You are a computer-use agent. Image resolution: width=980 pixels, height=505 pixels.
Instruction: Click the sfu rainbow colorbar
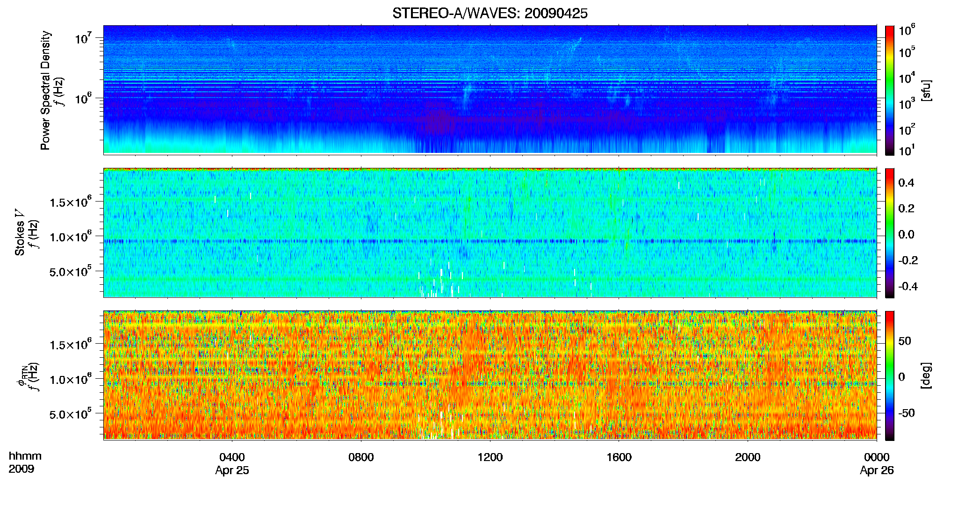(x=890, y=90)
